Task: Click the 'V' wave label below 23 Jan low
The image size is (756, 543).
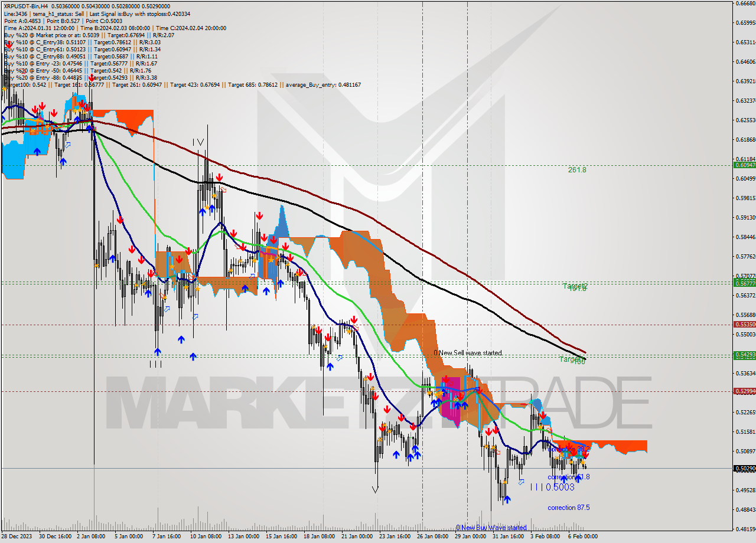Action: point(376,489)
